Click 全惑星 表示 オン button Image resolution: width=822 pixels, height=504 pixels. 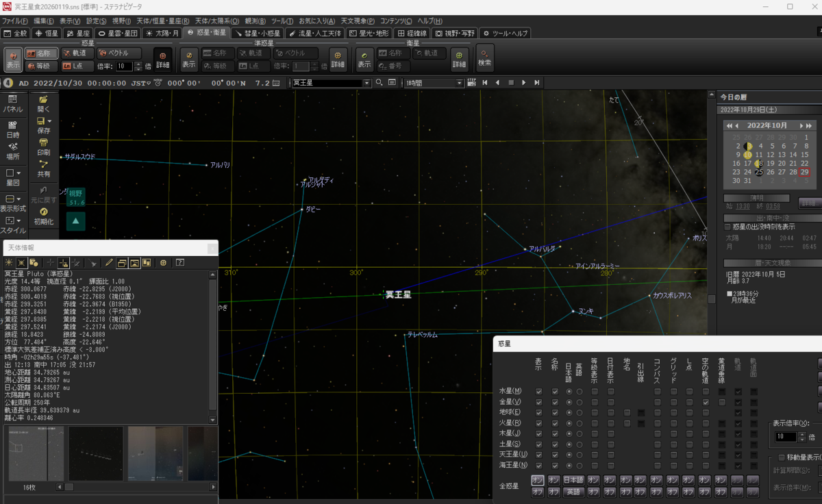pos(538,480)
